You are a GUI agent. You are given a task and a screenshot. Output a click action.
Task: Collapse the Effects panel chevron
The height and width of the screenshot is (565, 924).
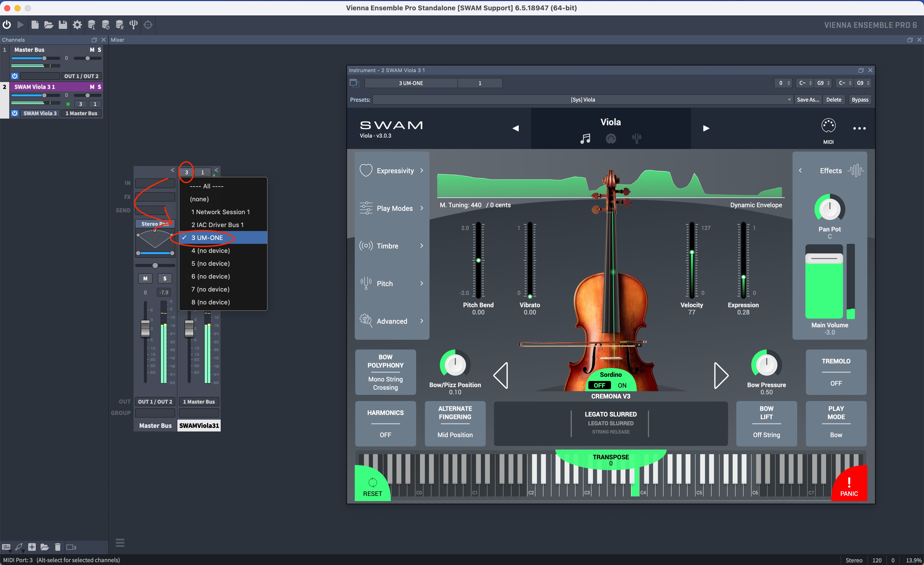coord(800,171)
